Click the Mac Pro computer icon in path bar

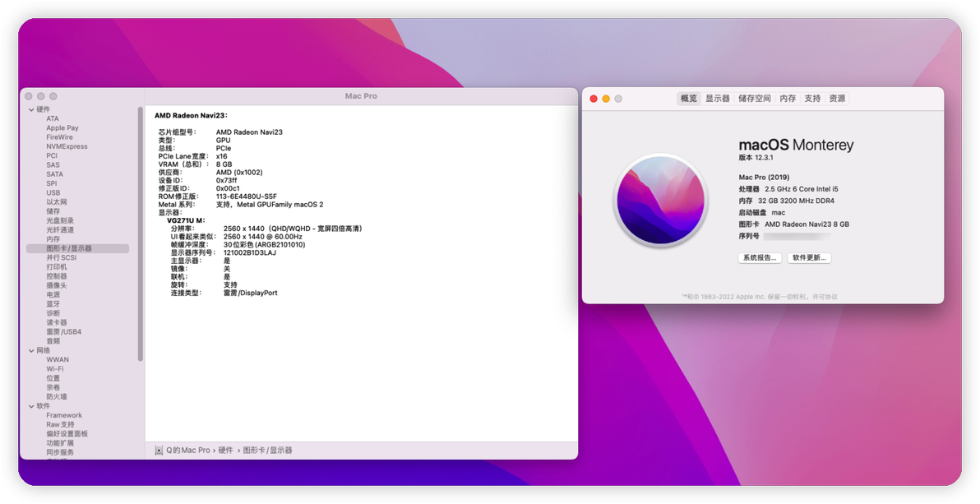point(159,451)
